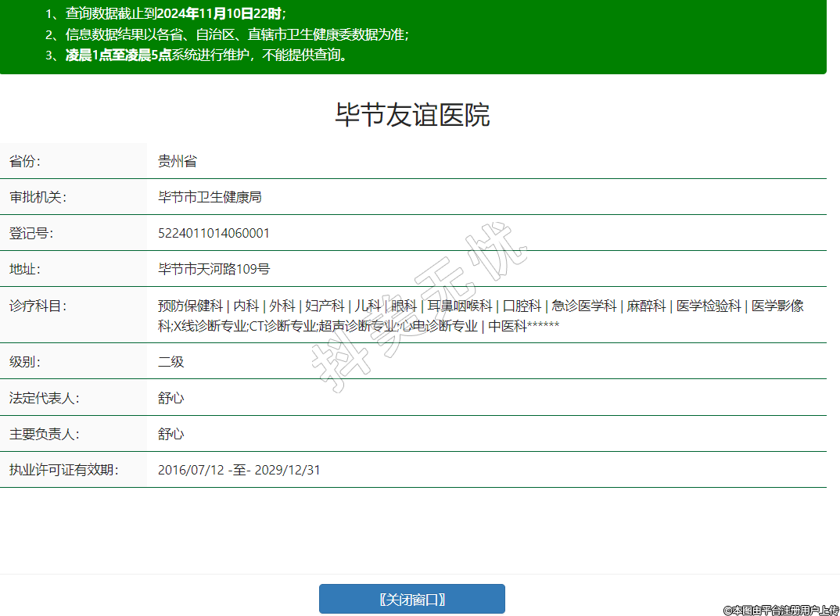840x616 pixels.
Task: Click the 省份 row label
Action: click(24, 162)
